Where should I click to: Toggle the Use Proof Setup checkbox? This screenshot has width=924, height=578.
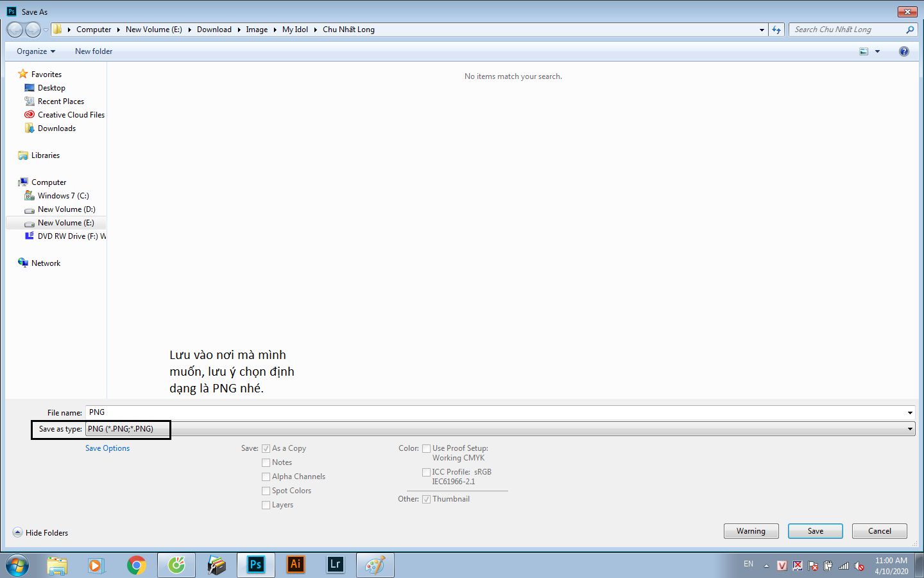point(426,448)
